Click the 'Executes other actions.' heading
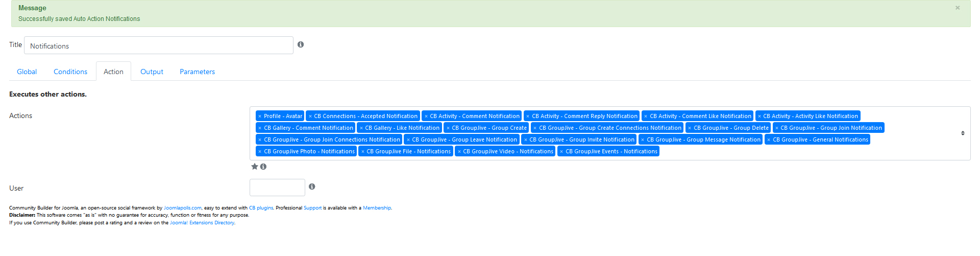980x256 pixels. click(x=48, y=94)
